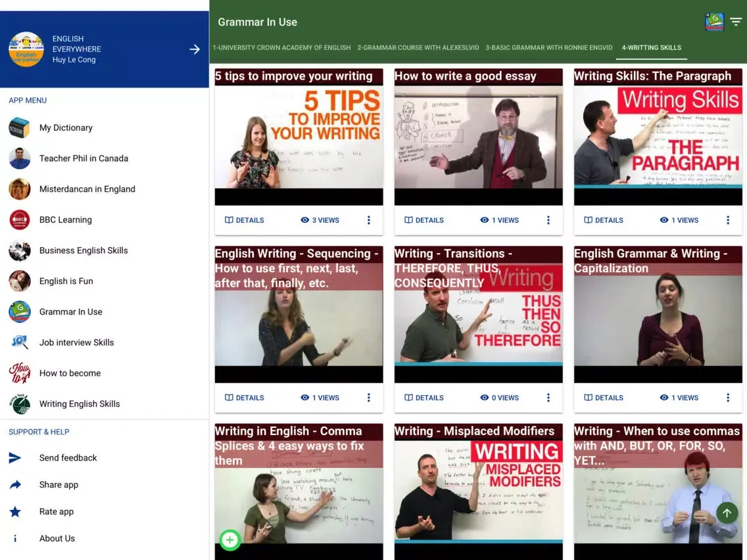
Task: Tap the Send feedback paper plane icon
Action: 15,457
